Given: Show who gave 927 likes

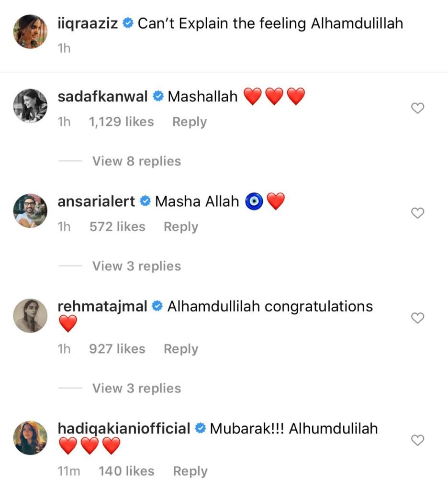Looking at the screenshot, I should point(117,349).
